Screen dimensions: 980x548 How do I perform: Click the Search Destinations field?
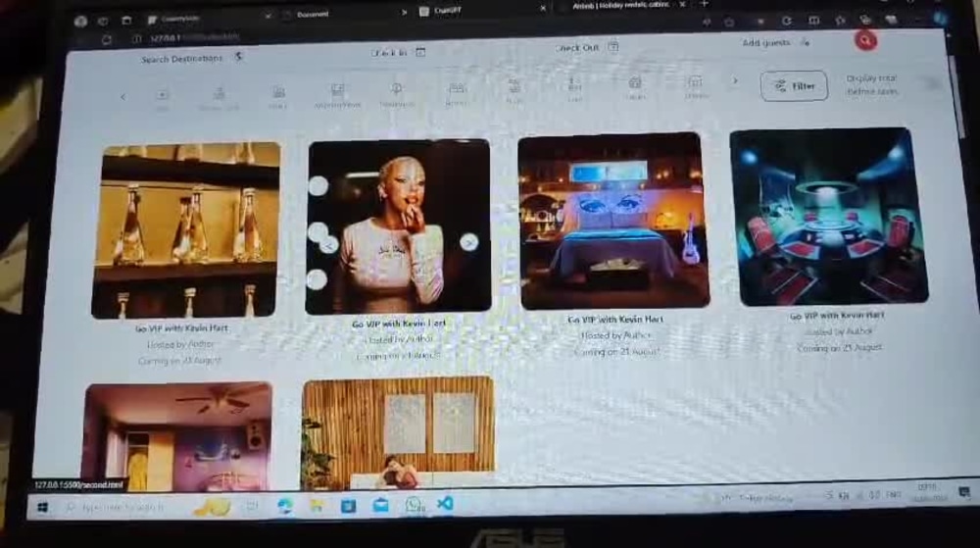pos(191,58)
